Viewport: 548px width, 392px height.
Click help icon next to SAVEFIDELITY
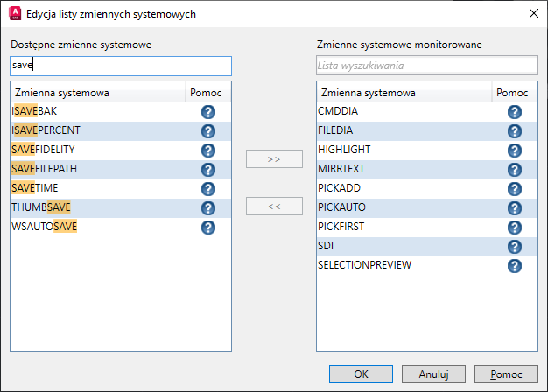(208, 150)
